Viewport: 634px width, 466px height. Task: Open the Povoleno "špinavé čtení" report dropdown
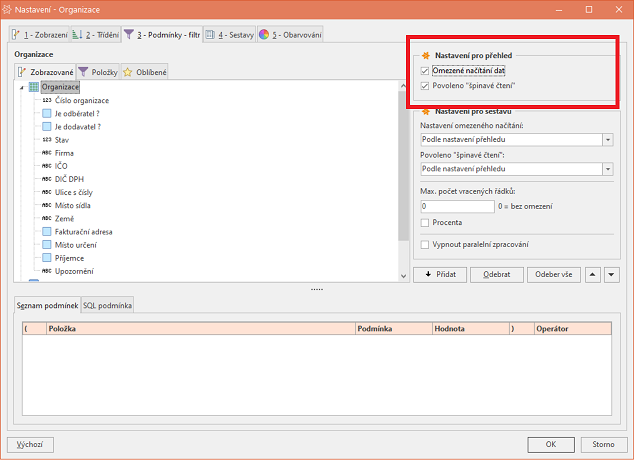click(609, 170)
